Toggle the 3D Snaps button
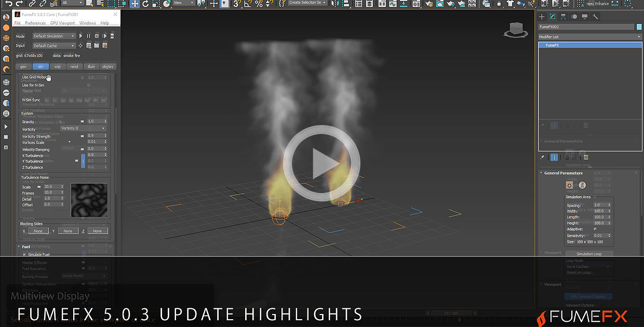The height and width of the screenshot is (327, 644). coord(237,4)
